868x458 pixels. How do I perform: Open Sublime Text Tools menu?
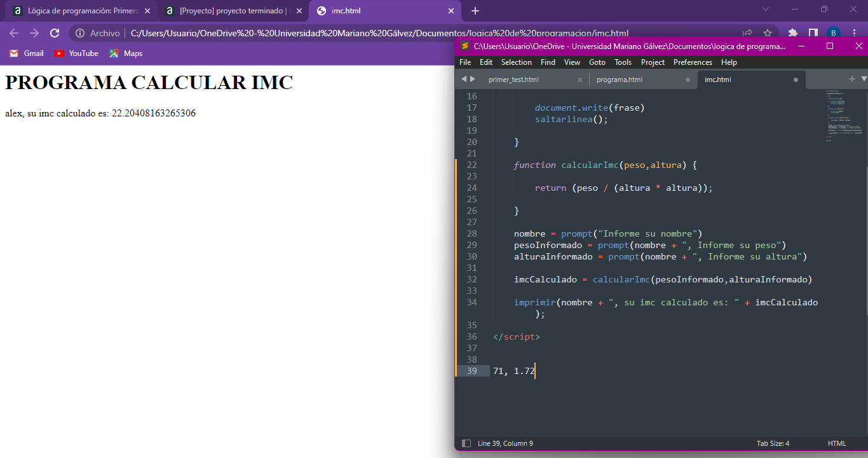click(623, 62)
